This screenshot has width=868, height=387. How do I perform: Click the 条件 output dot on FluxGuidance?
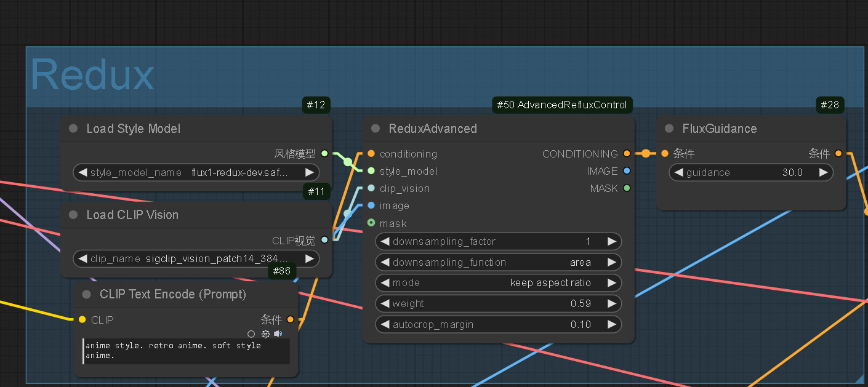[x=838, y=154]
